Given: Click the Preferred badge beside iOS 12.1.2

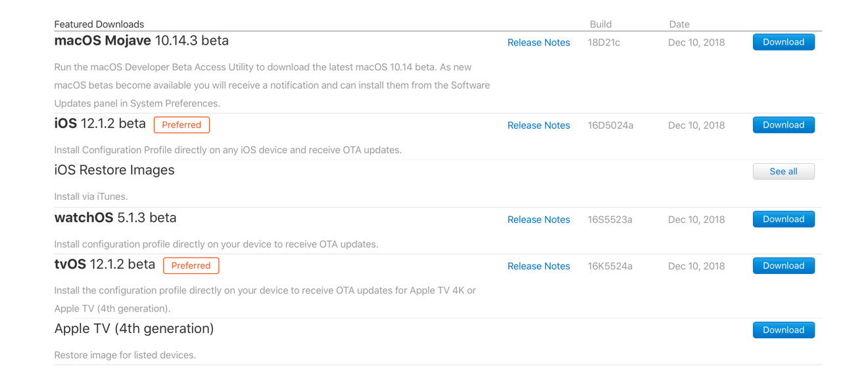Looking at the screenshot, I should click(181, 125).
